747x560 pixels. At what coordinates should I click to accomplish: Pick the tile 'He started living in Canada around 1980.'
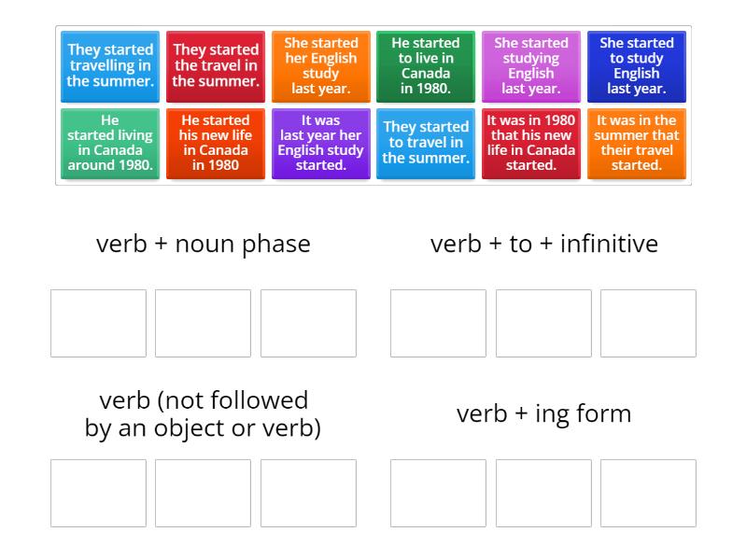tap(109, 143)
